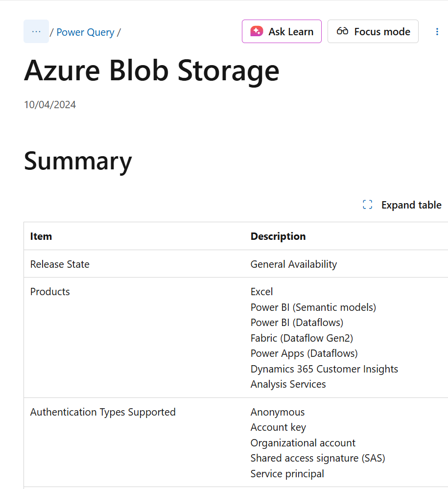Click the Item column header
The width and height of the screenshot is (448, 489).
click(41, 236)
